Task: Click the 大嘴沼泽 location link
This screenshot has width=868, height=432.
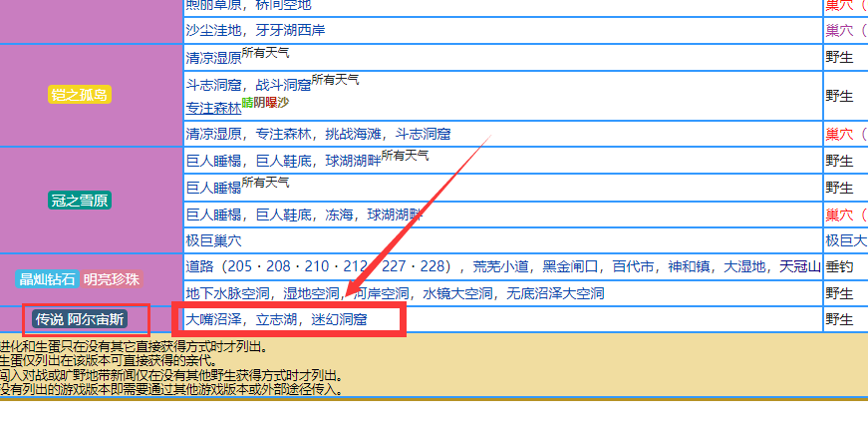Action: tap(213, 319)
